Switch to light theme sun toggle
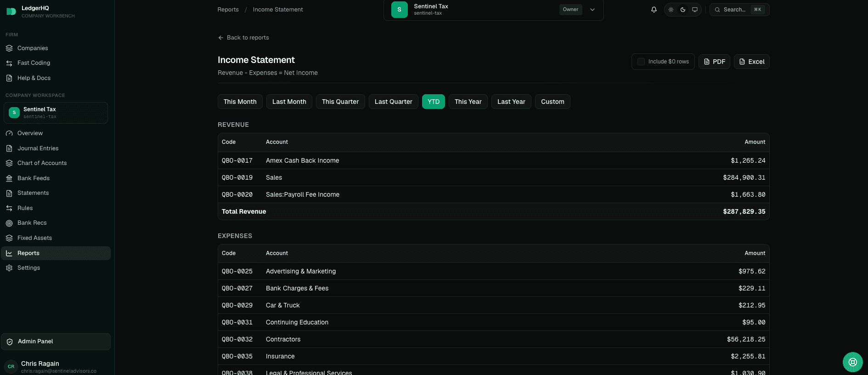 (x=671, y=10)
